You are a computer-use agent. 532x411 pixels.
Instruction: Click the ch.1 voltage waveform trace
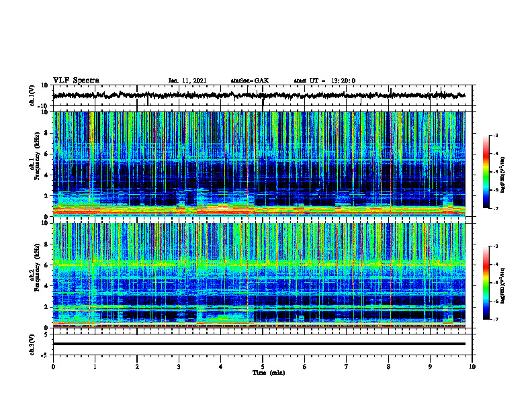click(259, 95)
